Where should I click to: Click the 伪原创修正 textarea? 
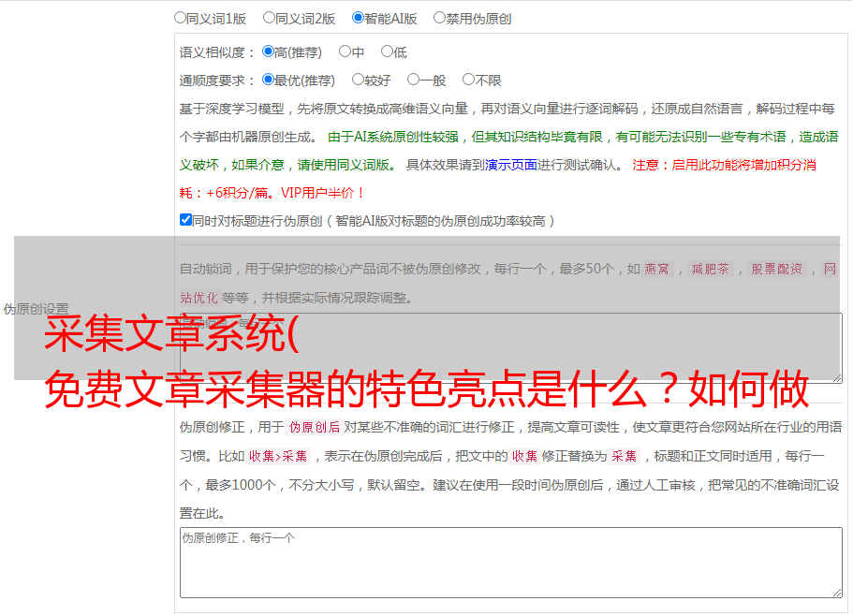coord(511,563)
